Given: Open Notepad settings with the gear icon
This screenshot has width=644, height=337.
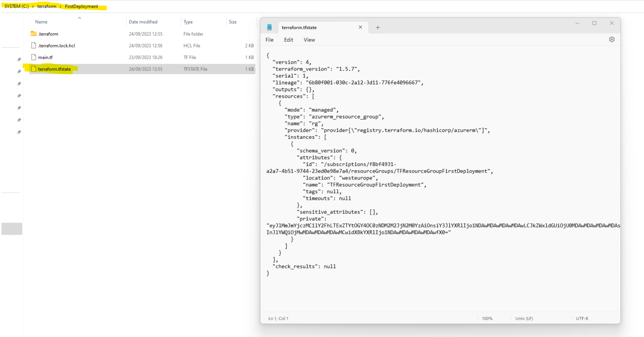Looking at the screenshot, I should pos(612,39).
